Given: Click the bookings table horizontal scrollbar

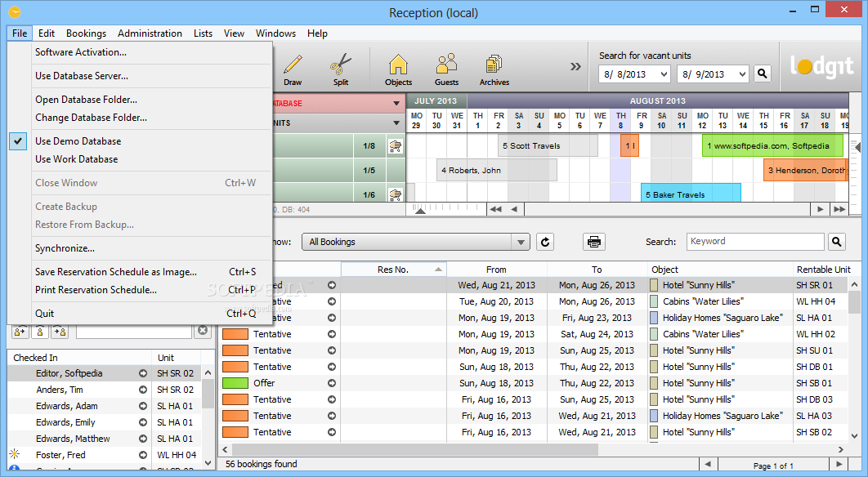Looking at the screenshot, I should pos(415,449).
